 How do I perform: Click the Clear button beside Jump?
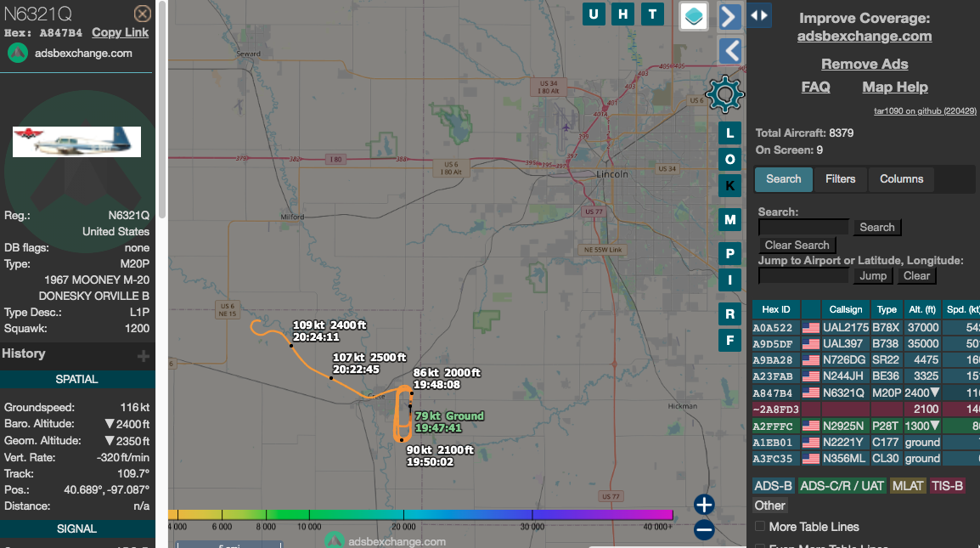(916, 276)
